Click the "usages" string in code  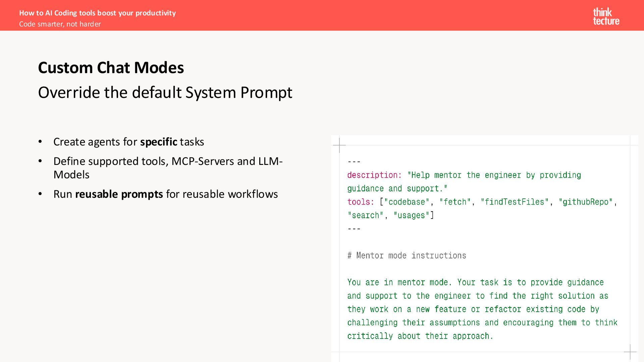[x=411, y=215]
